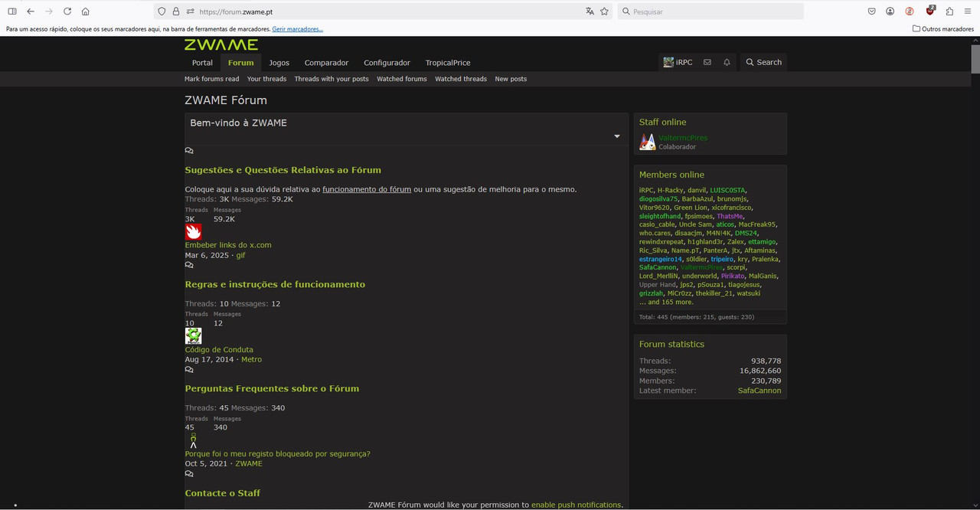Open the Firefox account icon
980x510 pixels.
tap(890, 11)
